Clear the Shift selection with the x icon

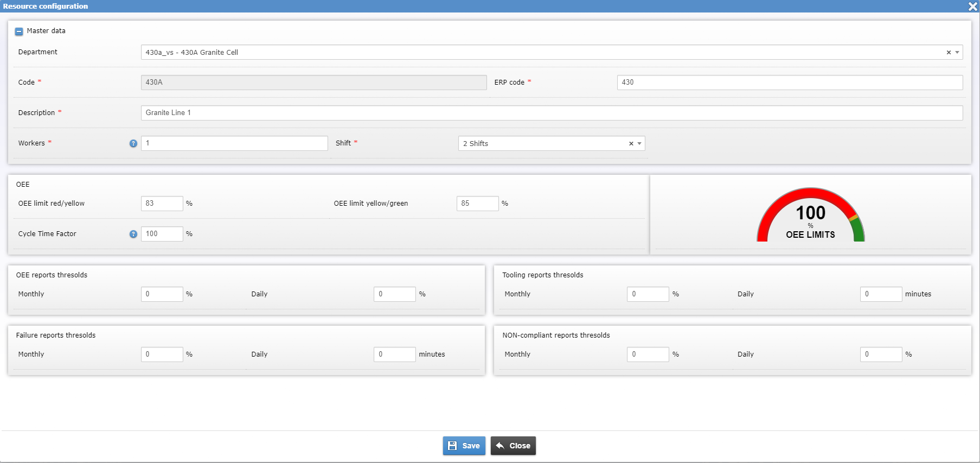pyautogui.click(x=631, y=144)
